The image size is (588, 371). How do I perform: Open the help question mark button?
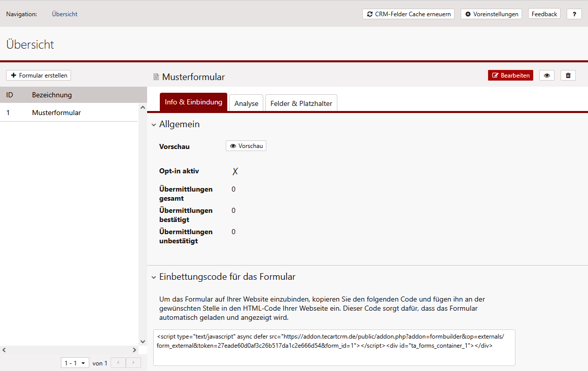pos(574,14)
